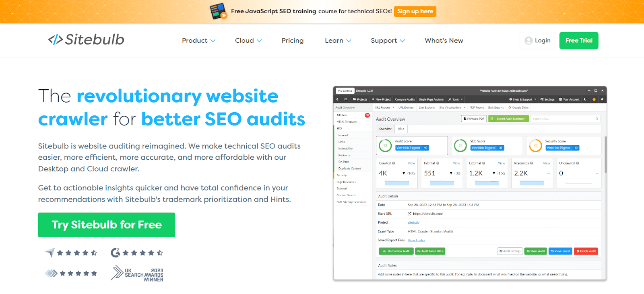Open the Pricing page

pyautogui.click(x=293, y=41)
